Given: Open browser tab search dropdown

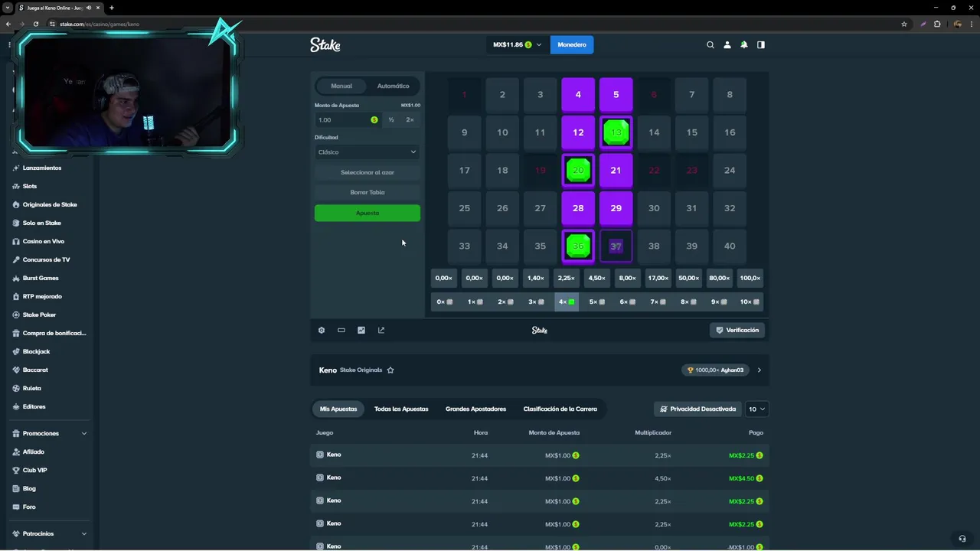Looking at the screenshot, I should [8, 8].
